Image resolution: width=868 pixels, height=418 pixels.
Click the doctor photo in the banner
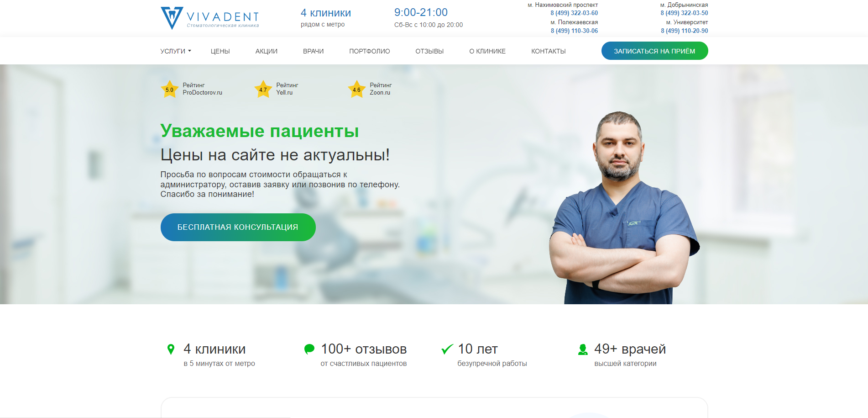(x=624, y=208)
